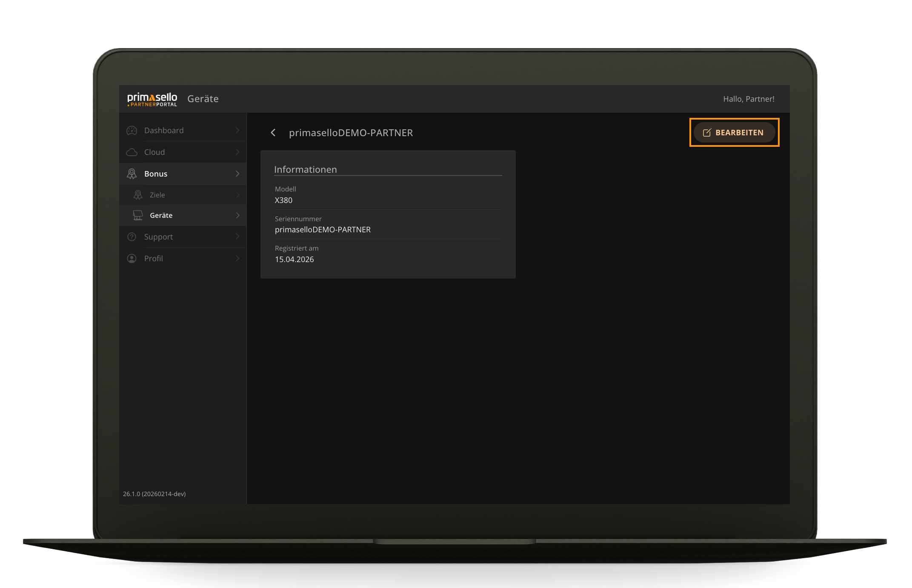The width and height of the screenshot is (912, 588).
Task: Expand the Cloud section chevron
Action: (237, 152)
